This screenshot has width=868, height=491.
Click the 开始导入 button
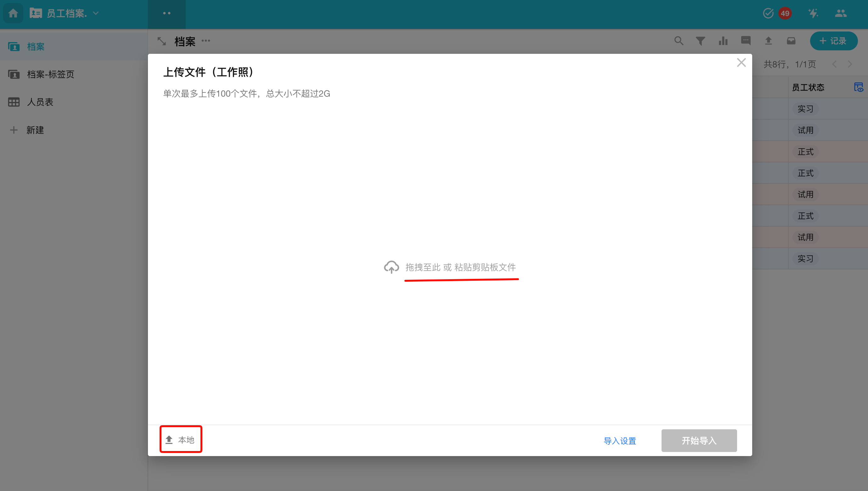[699, 440]
